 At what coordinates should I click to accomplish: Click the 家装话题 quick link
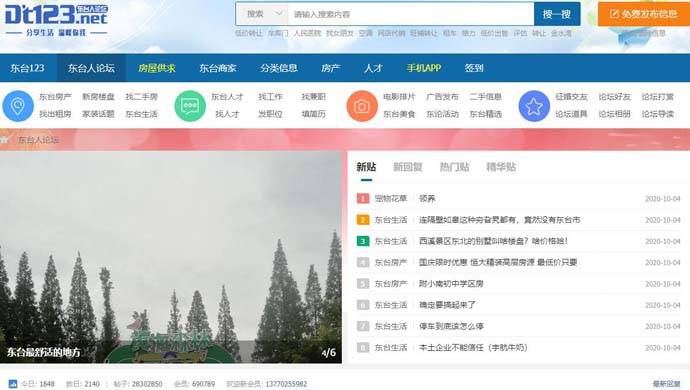[x=98, y=114]
